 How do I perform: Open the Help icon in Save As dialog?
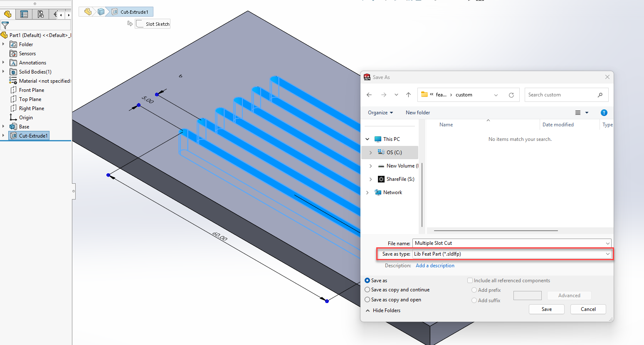pyautogui.click(x=604, y=113)
